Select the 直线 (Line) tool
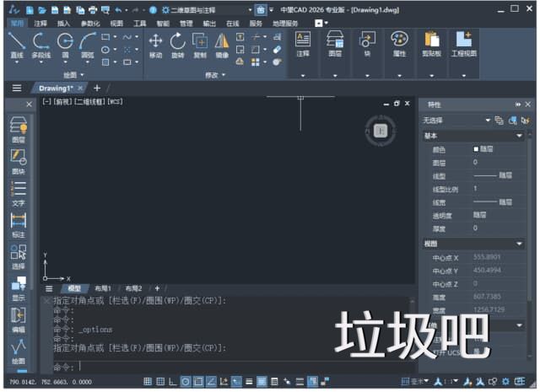Screen dimensions: 540x392 click(16, 45)
